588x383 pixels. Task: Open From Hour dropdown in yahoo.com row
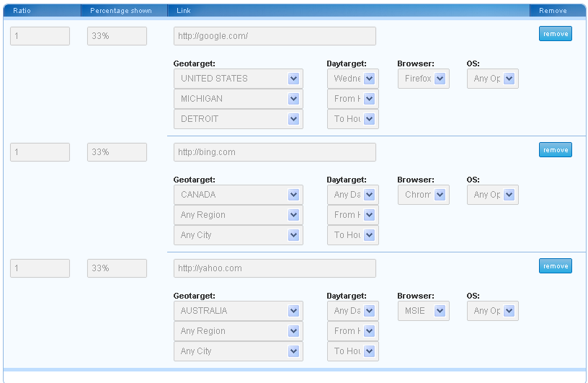pyautogui.click(x=353, y=331)
